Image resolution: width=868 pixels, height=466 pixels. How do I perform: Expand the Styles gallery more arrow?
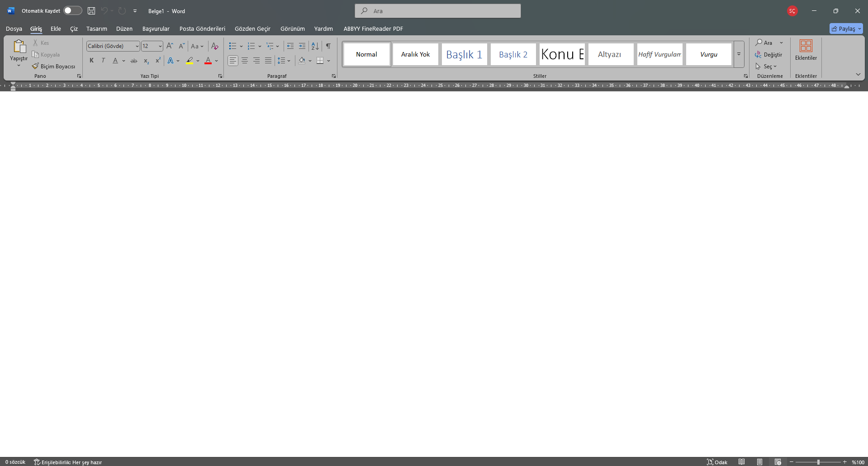coord(739,54)
